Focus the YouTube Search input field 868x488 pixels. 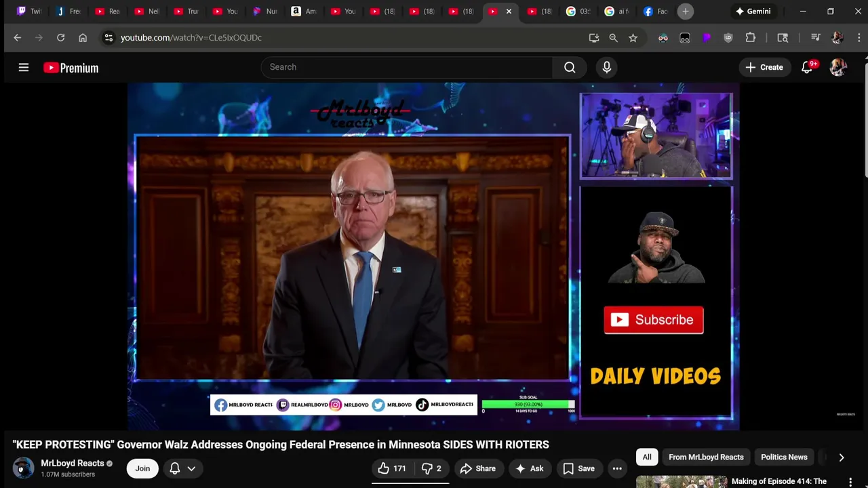407,67
